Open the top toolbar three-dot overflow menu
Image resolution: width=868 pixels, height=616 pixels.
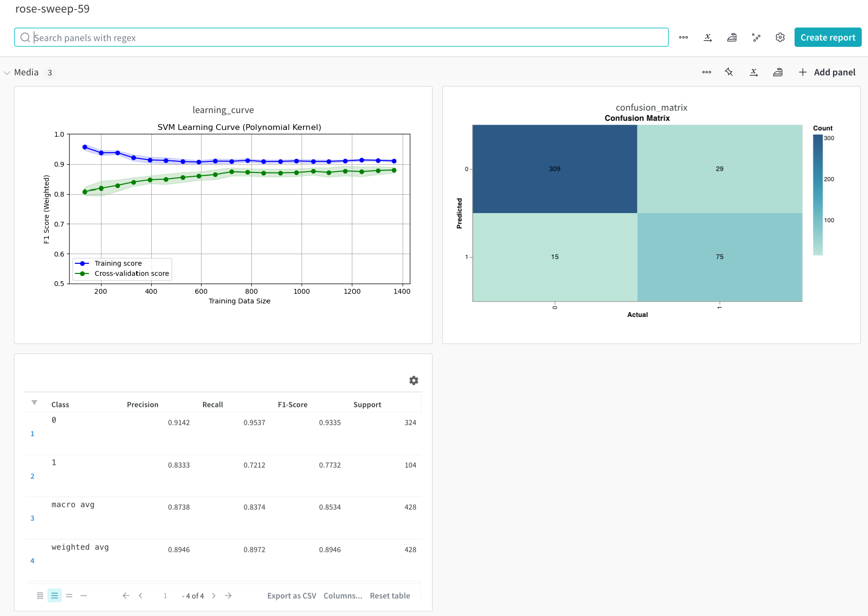coord(683,38)
